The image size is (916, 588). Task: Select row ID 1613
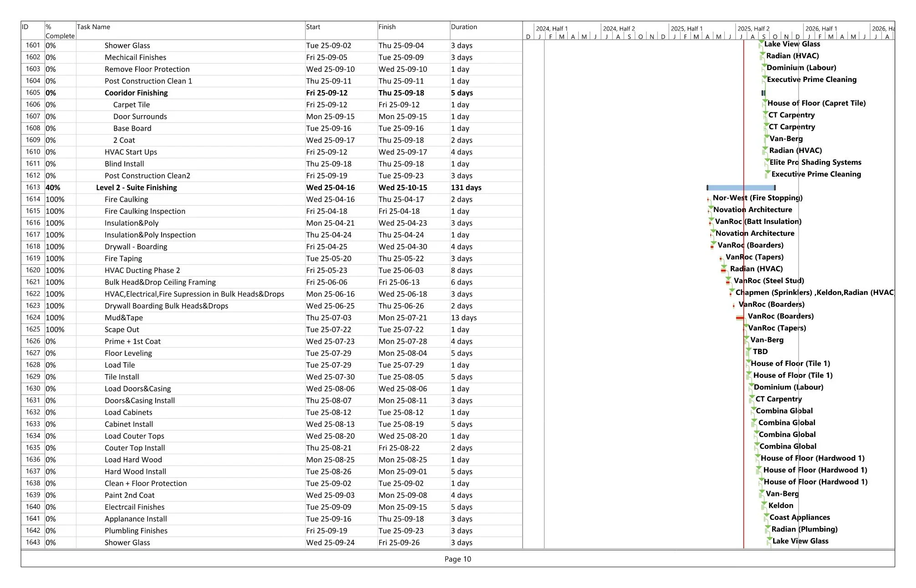click(x=33, y=188)
